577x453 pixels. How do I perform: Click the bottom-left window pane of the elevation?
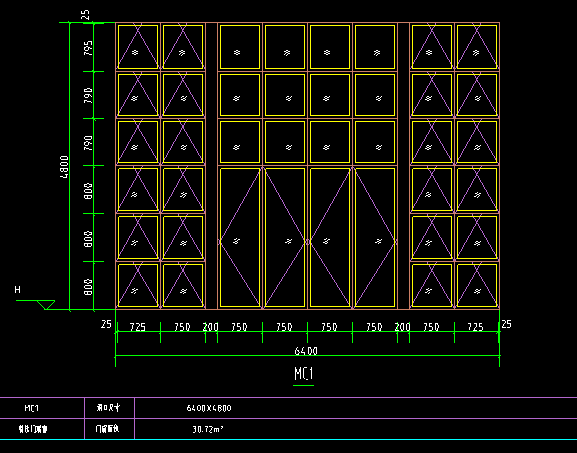coord(138,285)
